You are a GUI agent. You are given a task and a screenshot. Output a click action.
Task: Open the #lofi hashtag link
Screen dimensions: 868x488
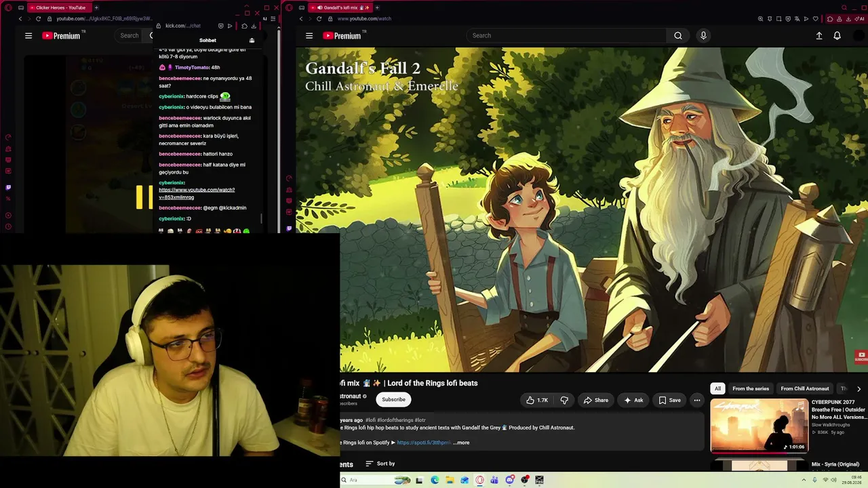coord(371,420)
